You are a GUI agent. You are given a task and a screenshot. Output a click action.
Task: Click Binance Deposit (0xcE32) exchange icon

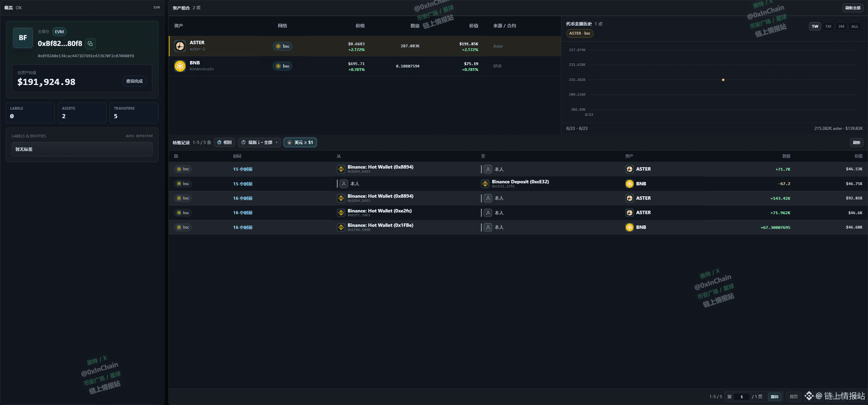(x=485, y=184)
